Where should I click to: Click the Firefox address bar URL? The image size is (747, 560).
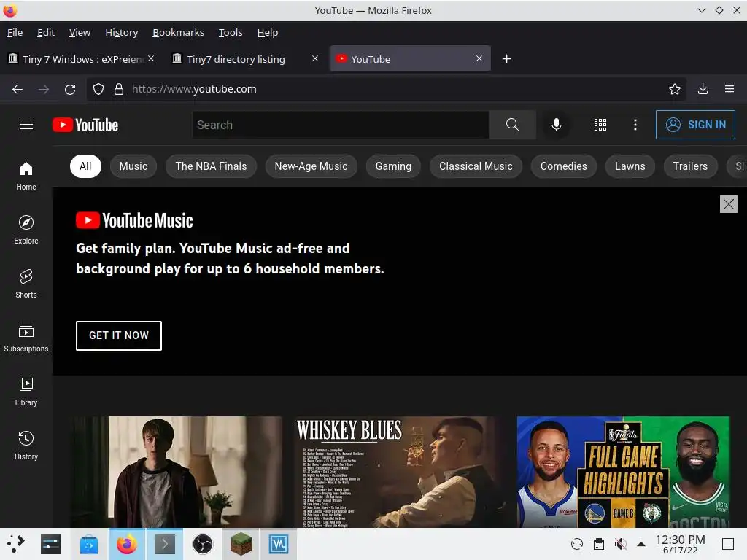click(x=194, y=89)
